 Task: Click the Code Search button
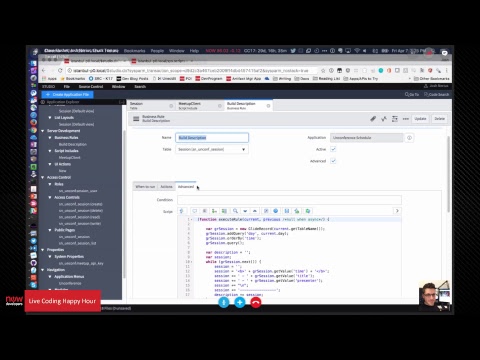[436, 95]
